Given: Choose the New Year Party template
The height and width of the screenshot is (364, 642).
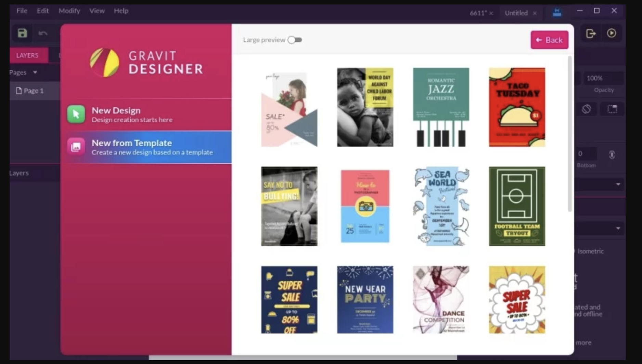Looking at the screenshot, I should click(365, 300).
